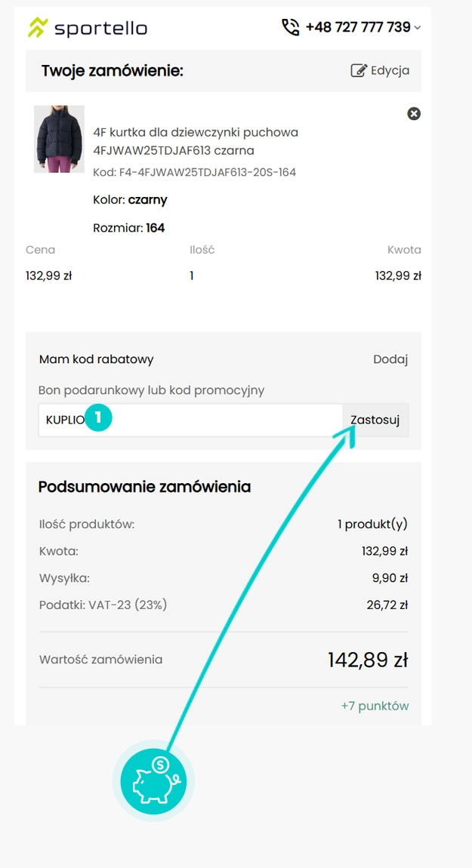Open the girl's jacket product thumbnail
The height and width of the screenshot is (868, 472).
coord(59,139)
